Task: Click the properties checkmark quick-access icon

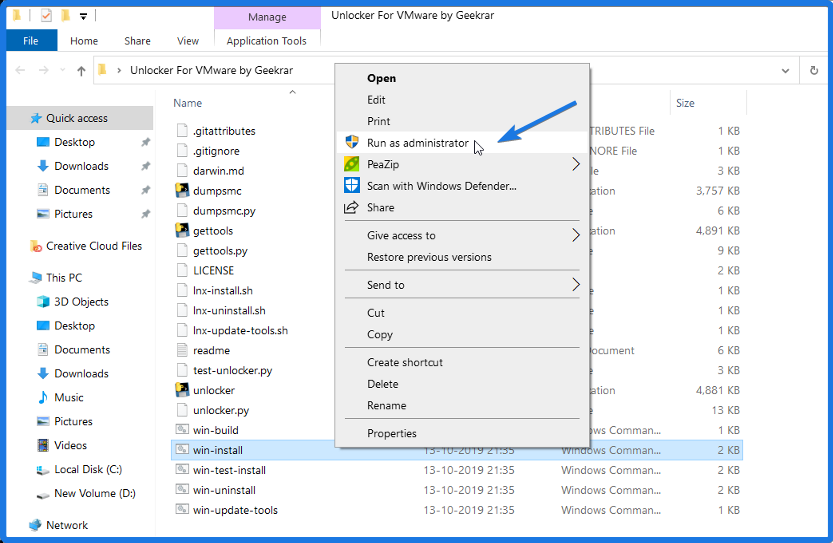Action: tap(46, 16)
